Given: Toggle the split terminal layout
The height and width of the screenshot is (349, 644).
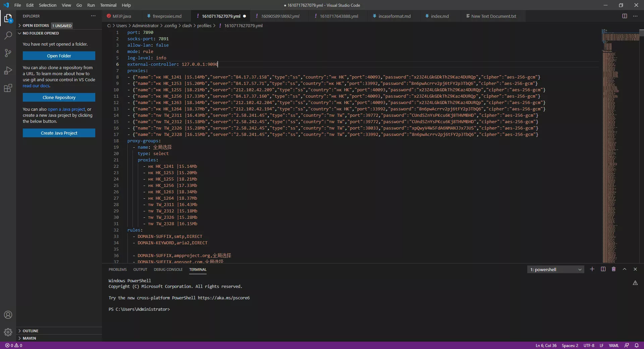Looking at the screenshot, I should [603, 269].
